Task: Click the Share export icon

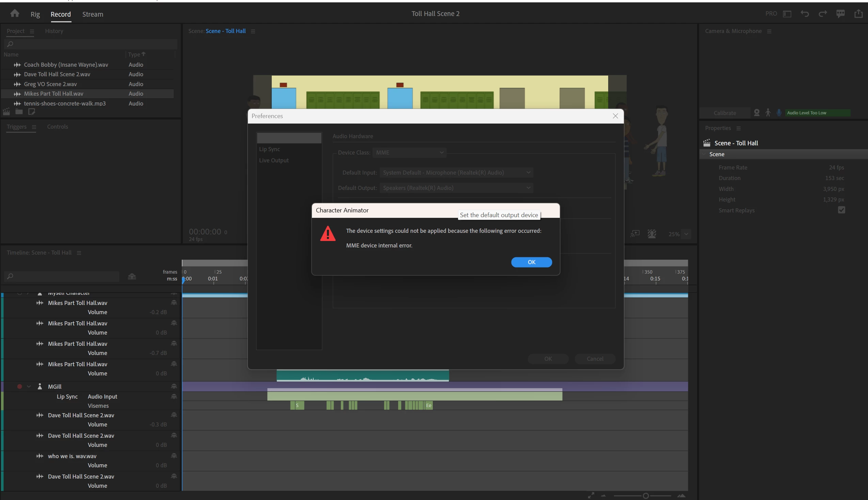Action: 858,14
